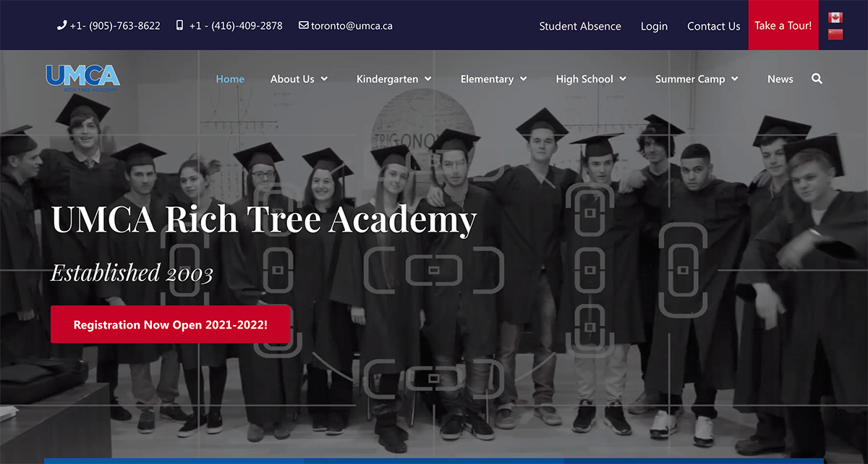Expand the Kindergarten dropdown menu

pos(393,79)
